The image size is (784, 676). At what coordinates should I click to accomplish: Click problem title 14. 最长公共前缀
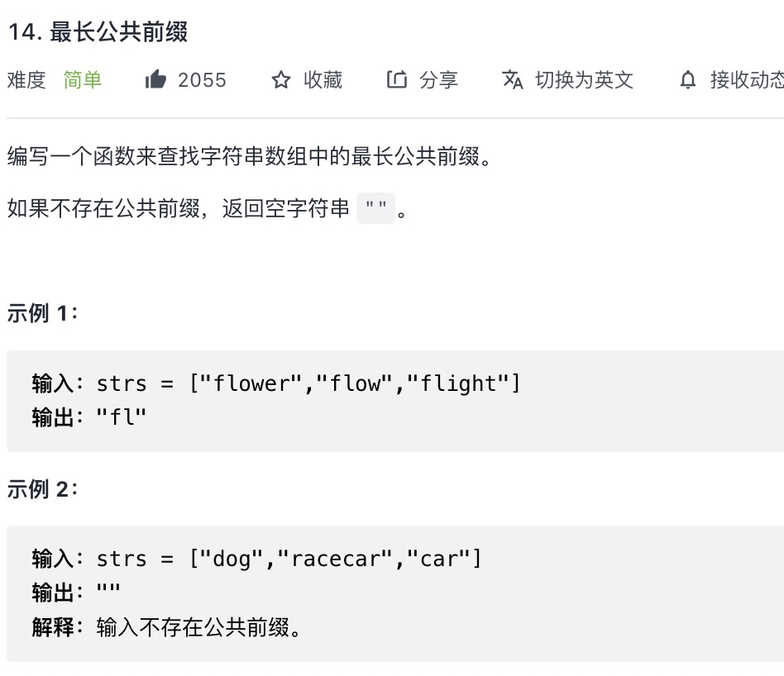(98, 32)
